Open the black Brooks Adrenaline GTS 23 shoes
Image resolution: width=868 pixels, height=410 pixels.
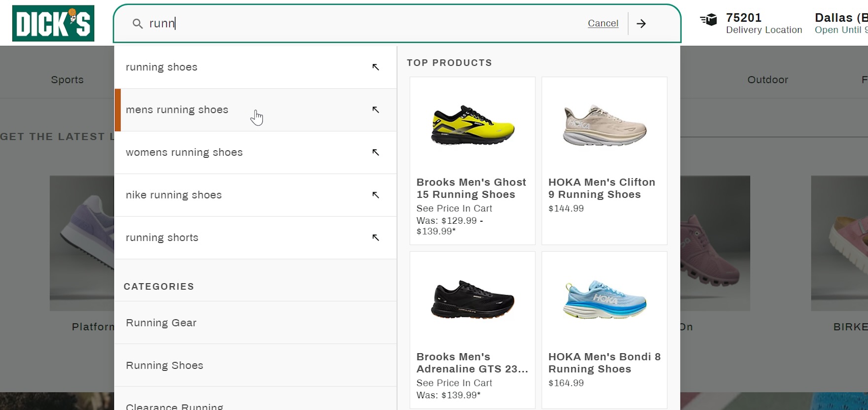[x=472, y=300]
